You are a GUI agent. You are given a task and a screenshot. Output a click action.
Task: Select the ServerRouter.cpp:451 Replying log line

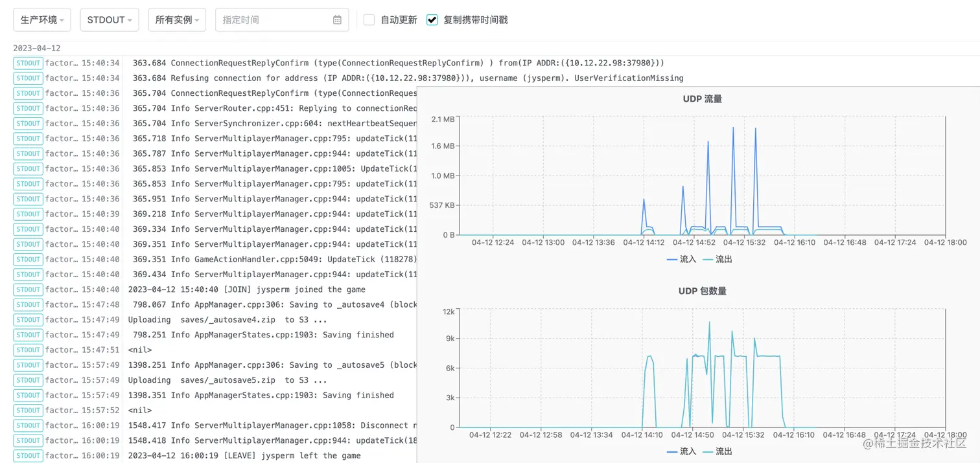pos(275,108)
